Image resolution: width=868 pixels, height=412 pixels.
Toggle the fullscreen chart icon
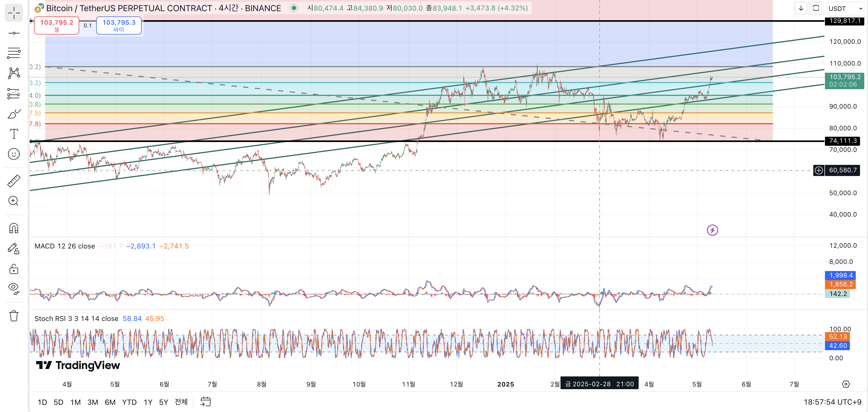pyautogui.click(x=816, y=8)
